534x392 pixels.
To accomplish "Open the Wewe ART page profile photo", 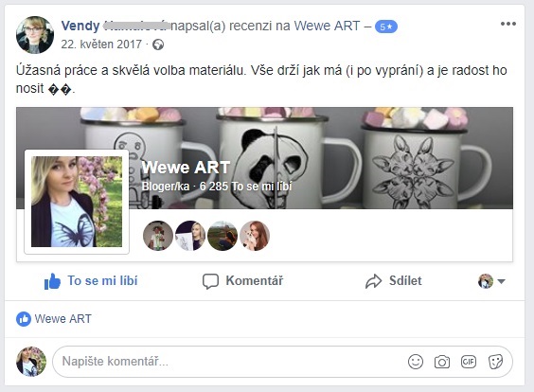I will [x=77, y=202].
